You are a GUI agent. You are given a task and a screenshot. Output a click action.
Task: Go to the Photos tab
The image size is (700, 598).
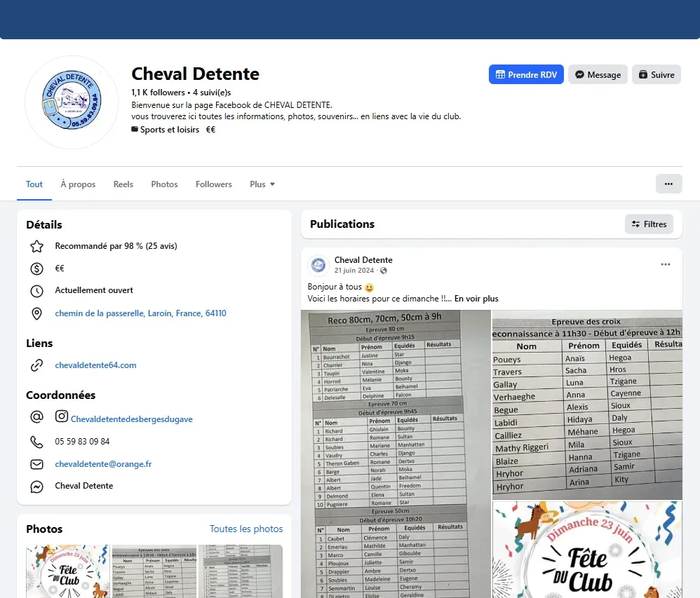click(164, 184)
